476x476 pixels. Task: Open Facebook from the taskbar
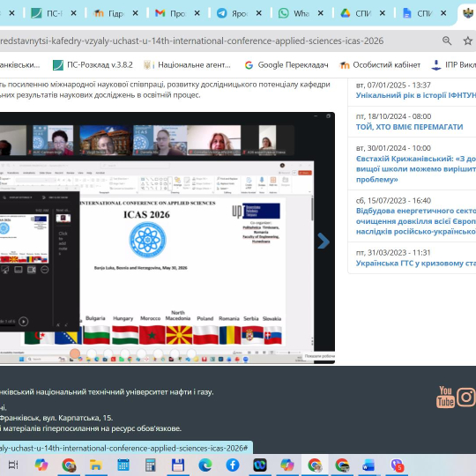[233, 465]
